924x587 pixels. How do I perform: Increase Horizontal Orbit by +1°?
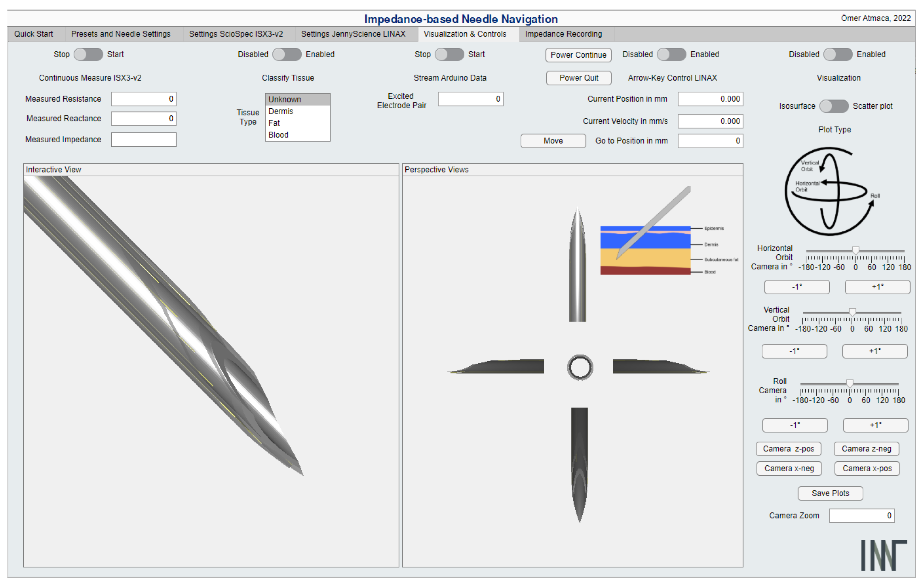point(877,287)
